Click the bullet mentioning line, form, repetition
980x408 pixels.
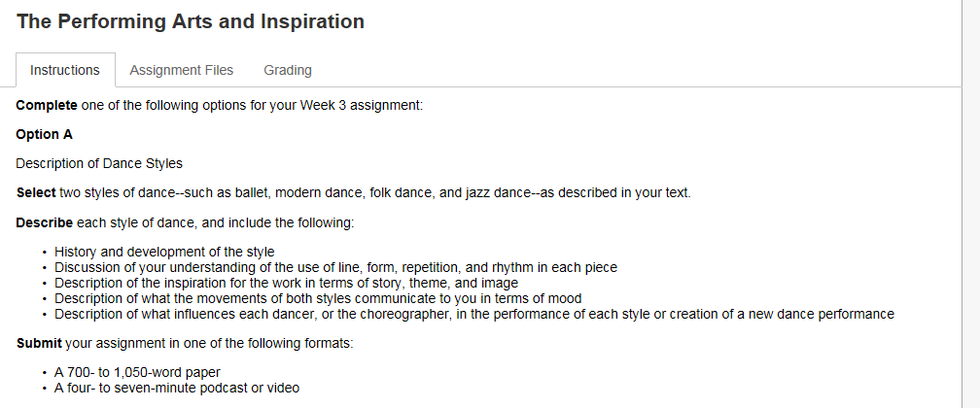pyautogui.click(x=335, y=267)
